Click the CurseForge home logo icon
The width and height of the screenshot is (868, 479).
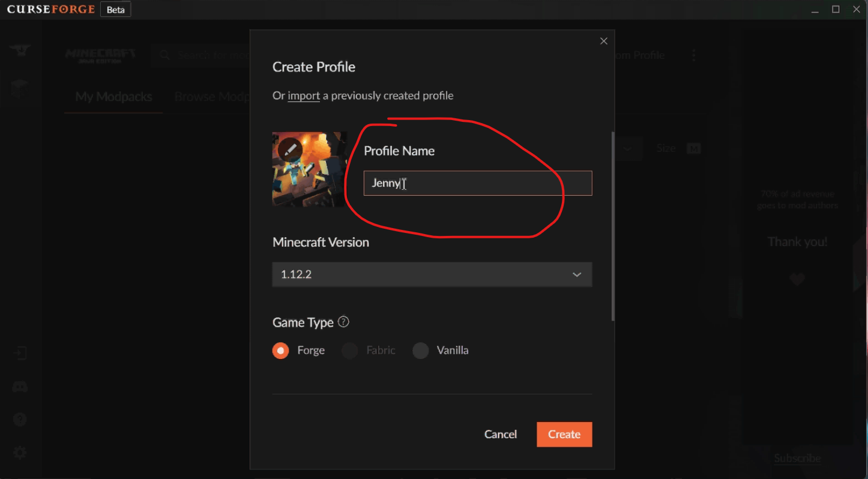[x=20, y=50]
